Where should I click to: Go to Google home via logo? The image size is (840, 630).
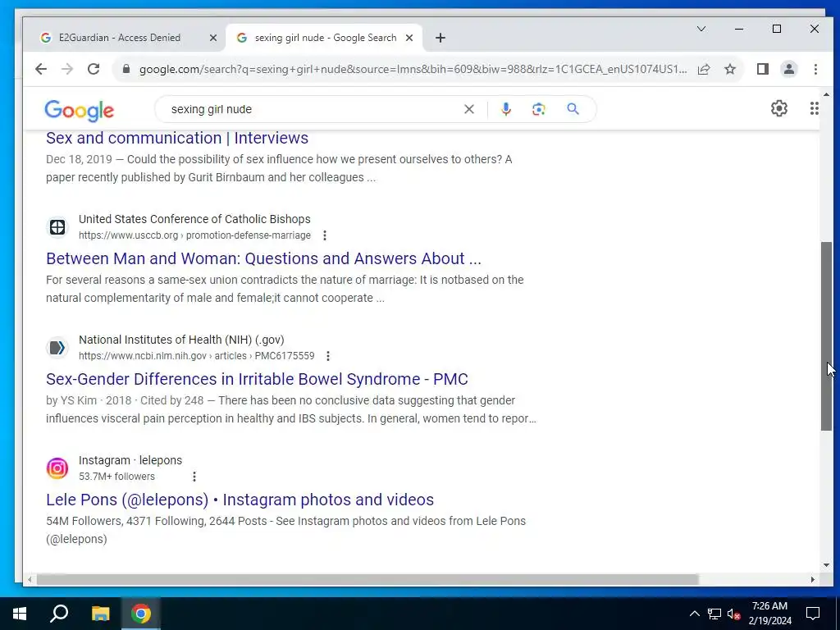click(80, 111)
